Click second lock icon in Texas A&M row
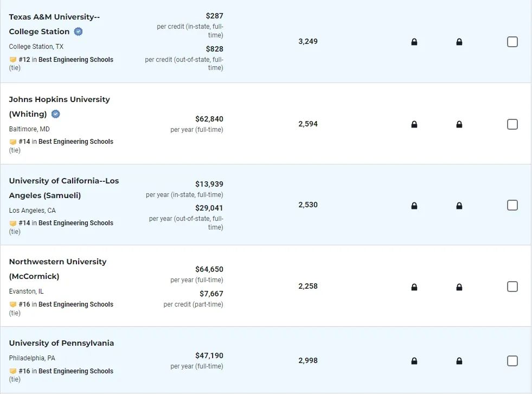 click(459, 42)
